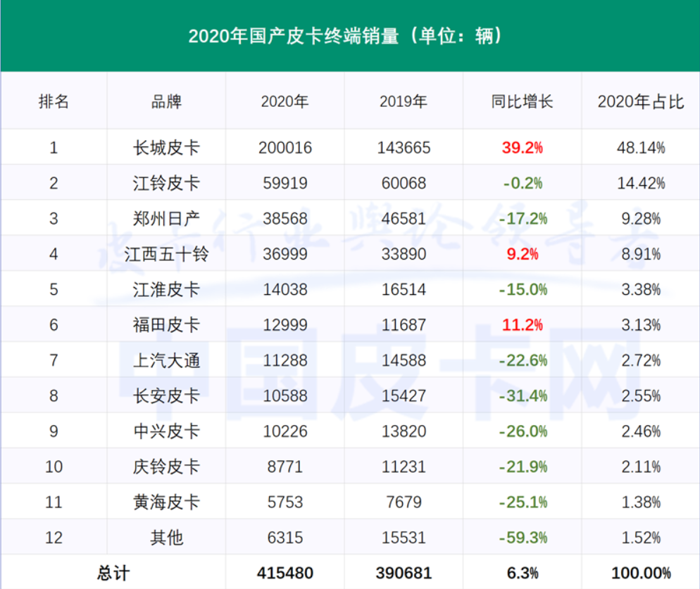Select the value 38568
This screenshot has height=589, width=700.
[x=285, y=219]
